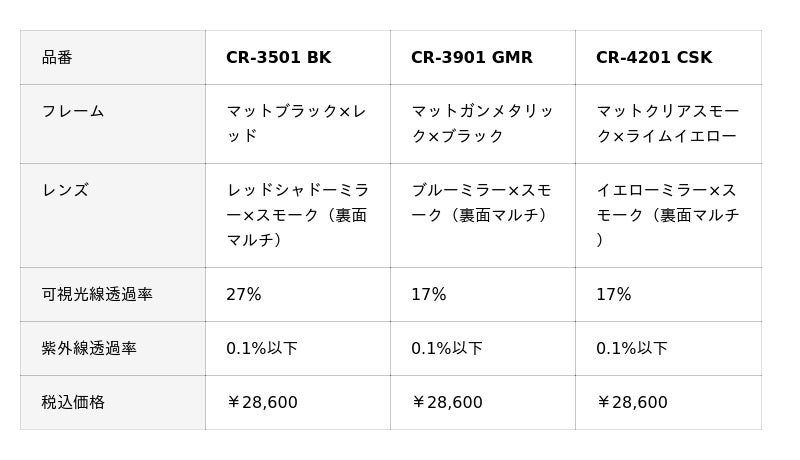Click the 税込価格 row label
This screenshot has height=460, width=800.
tap(73, 403)
